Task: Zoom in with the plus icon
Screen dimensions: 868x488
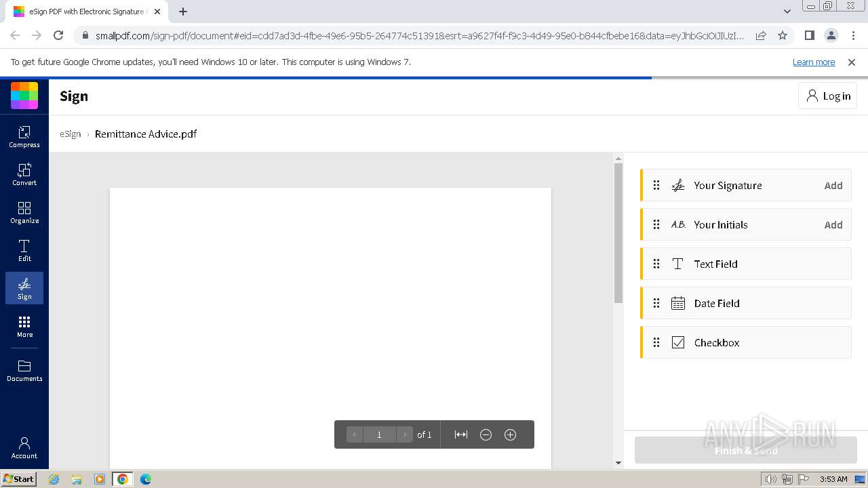Action: click(x=511, y=434)
